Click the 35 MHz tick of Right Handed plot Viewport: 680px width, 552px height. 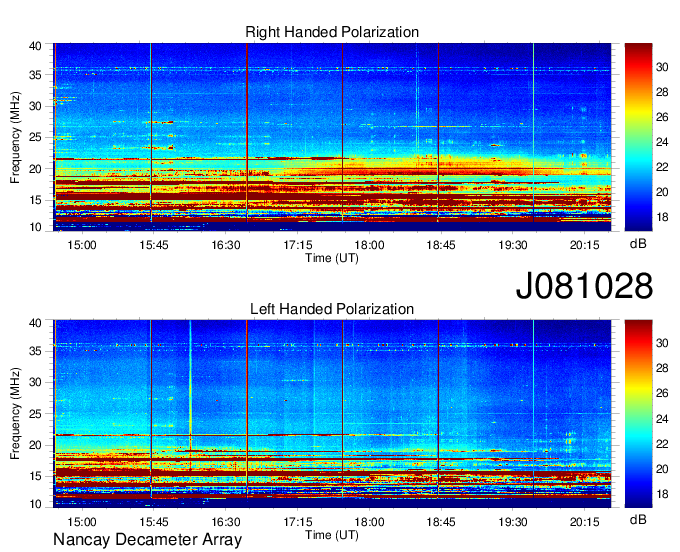click(35, 75)
